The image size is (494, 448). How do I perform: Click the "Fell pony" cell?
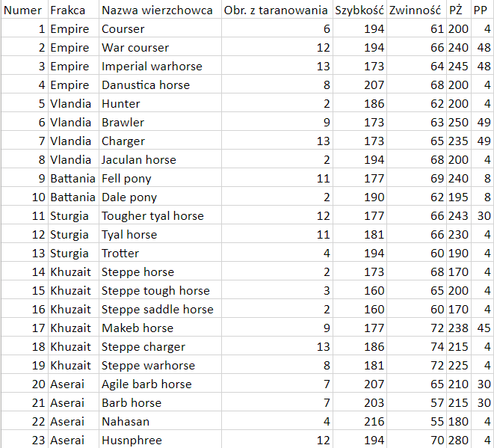(126, 178)
